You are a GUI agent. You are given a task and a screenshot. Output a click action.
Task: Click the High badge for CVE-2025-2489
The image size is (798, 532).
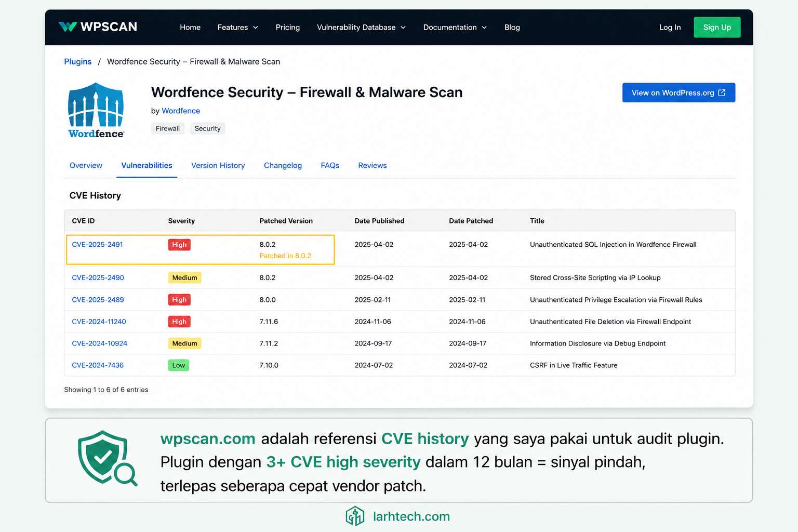point(179,299)
